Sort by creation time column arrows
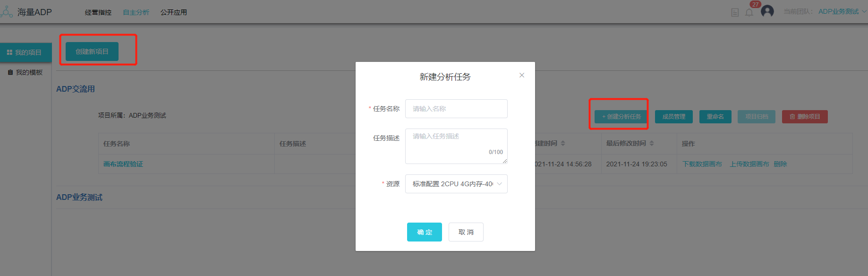868x276 pixels. pos(563,143)
